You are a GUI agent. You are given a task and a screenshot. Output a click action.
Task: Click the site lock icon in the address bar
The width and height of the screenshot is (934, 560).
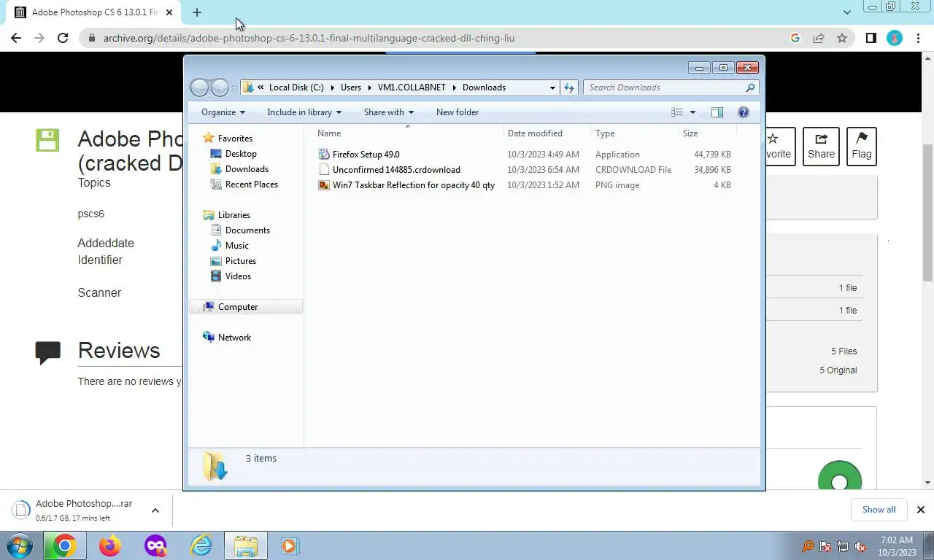[91, 38]
